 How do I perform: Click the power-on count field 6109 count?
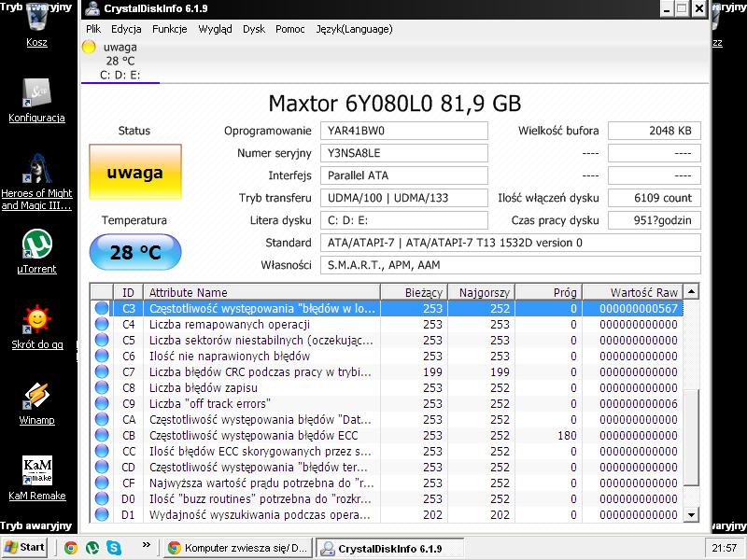pyautogui.click(x=655, y=198)
